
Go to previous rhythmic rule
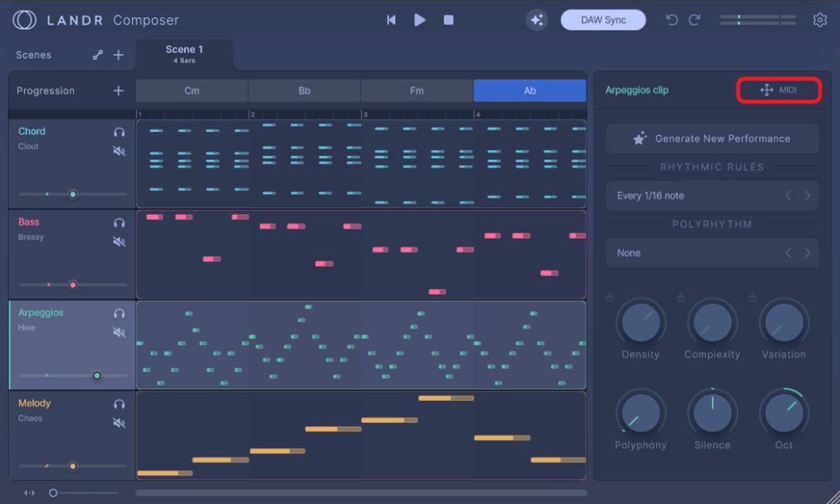pyautogui.click(x=788, y=196)
